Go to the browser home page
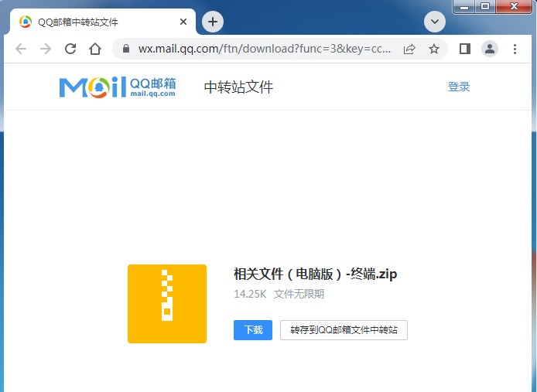This screenshot has height=392, width=537. click(95, 49)
